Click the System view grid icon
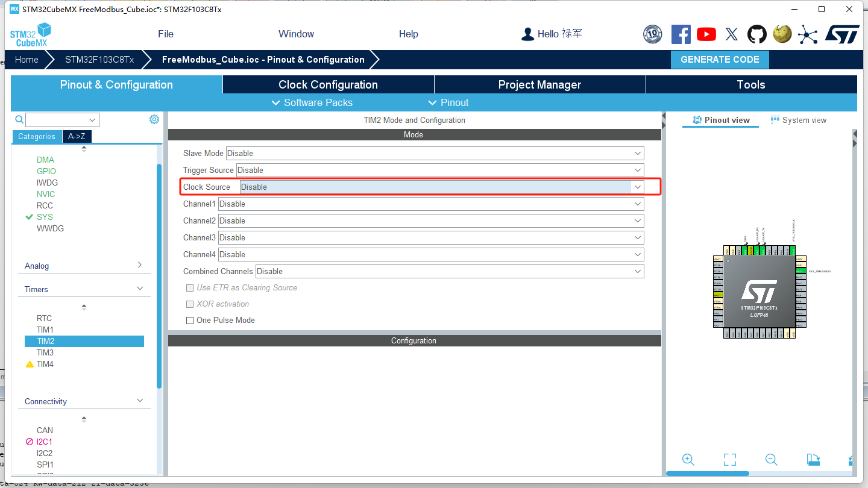This screenshot has width=868, height=488. coord(775,120)
